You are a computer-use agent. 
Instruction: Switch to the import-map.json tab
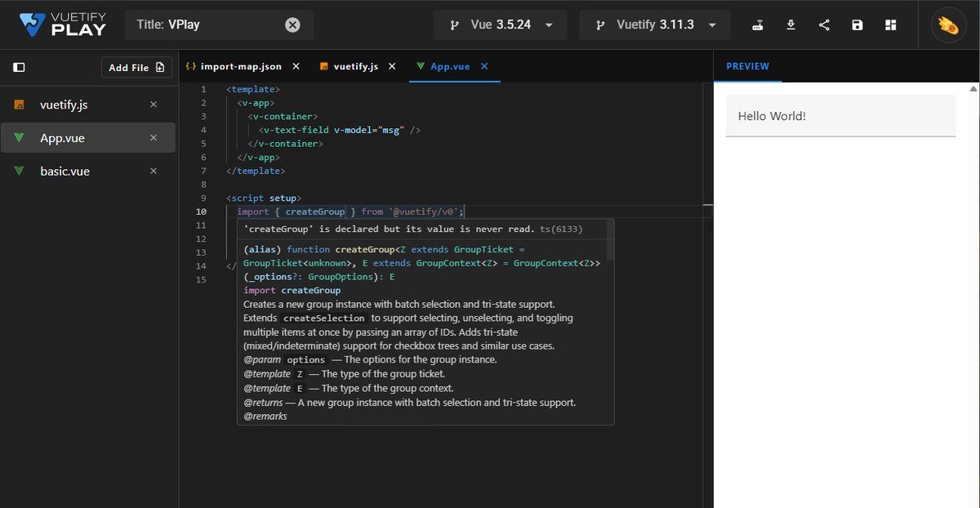242,66
